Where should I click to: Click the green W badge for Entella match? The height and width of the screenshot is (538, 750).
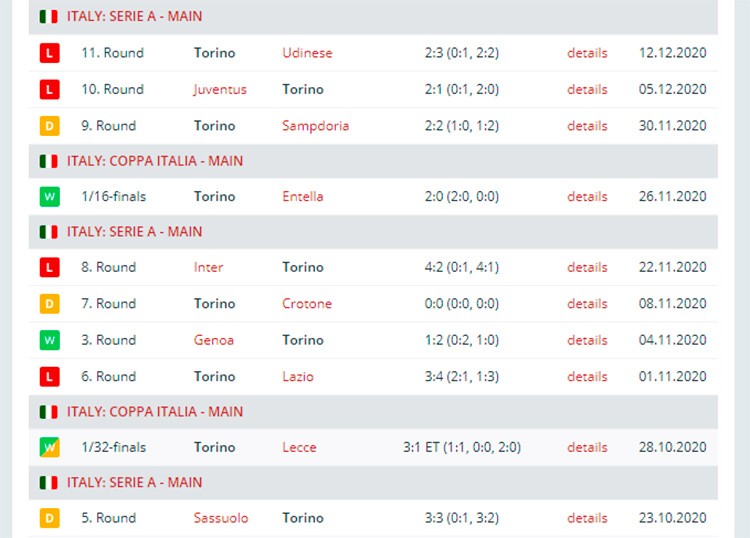click(49, 197)
